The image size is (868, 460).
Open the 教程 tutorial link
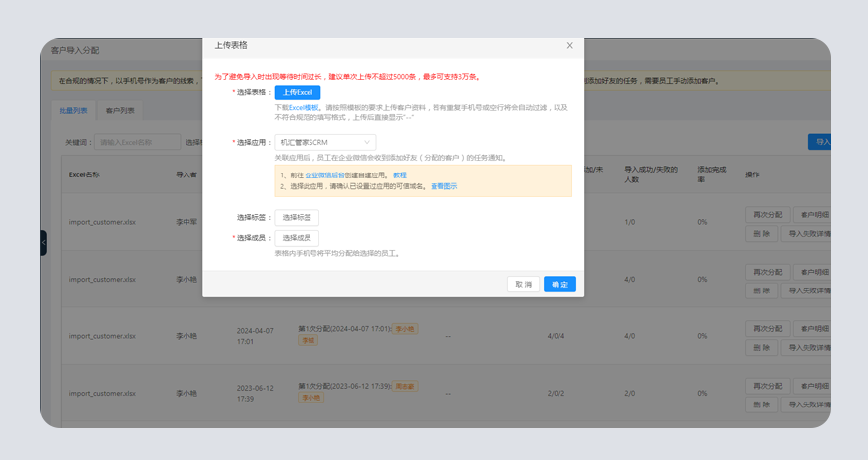point(400,175)
